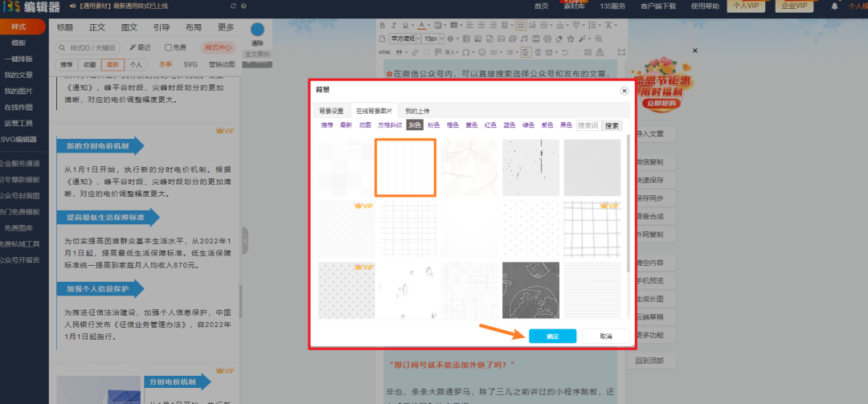This screenshot has height=404, width=868.
Task: Expand the font color dropdown arrow
Action: pos(429,25)
